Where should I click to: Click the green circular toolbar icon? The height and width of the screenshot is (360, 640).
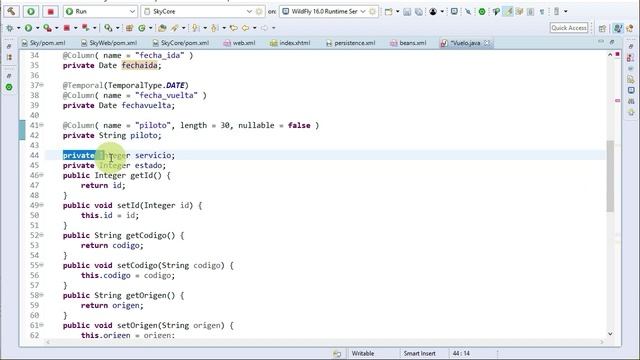482,12
